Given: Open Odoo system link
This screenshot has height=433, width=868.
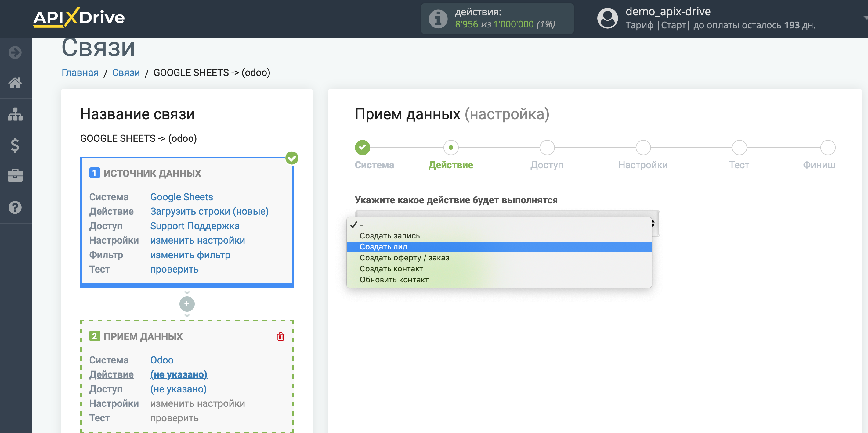Looking at the screenshot, I should 162,360.
